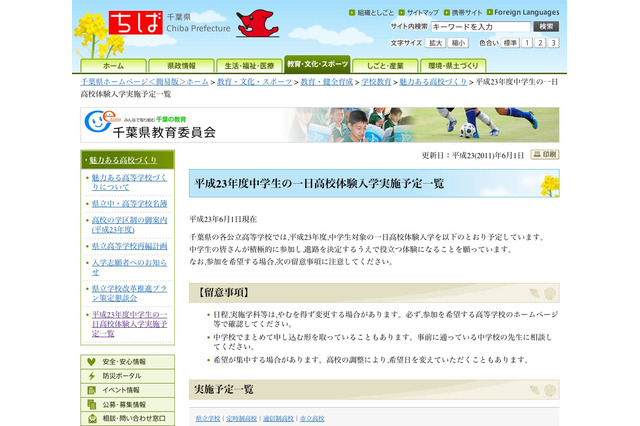The image size is (640, 426).
Task: Click the 更新日 date text
Action: point(473,155)
